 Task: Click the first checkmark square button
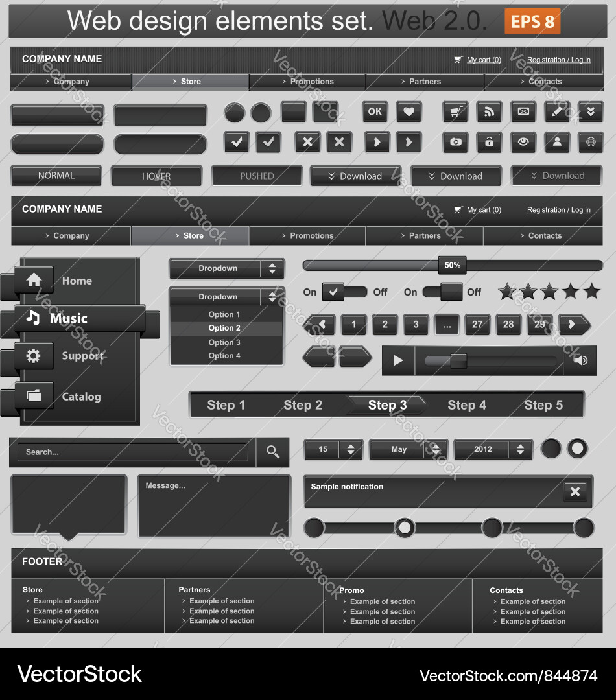pos(236,142)
